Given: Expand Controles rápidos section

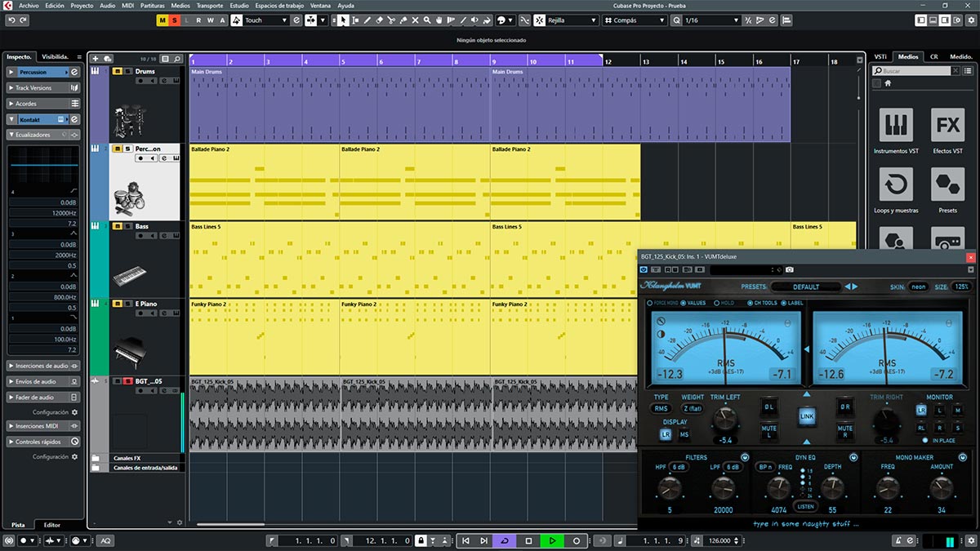Looking at the screenshot, I should click(42, 442).
